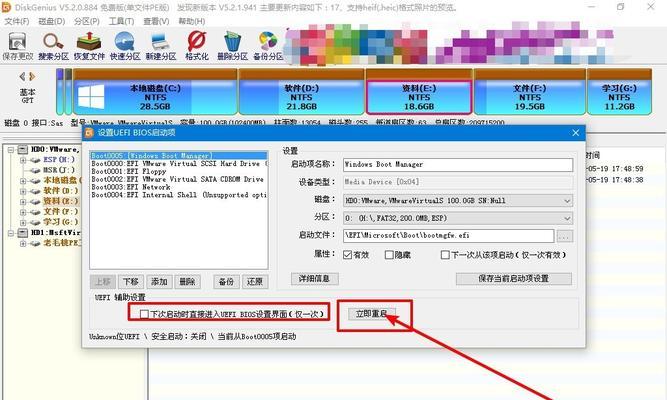667x400 pixels.
Task: Click the 新建分区 (New Partition) icon
Action: tap(160, 46)
